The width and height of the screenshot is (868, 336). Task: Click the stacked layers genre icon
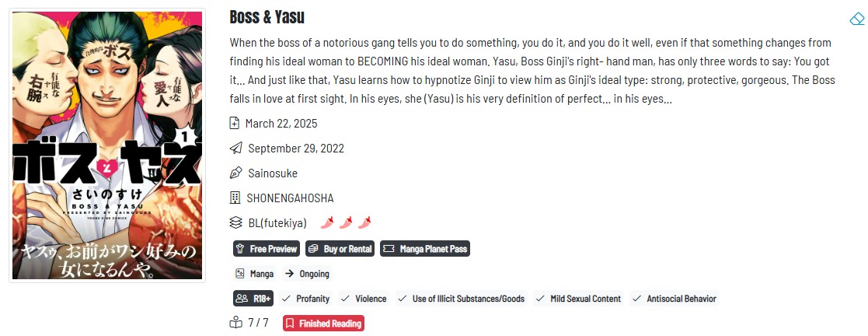(235, 223)
